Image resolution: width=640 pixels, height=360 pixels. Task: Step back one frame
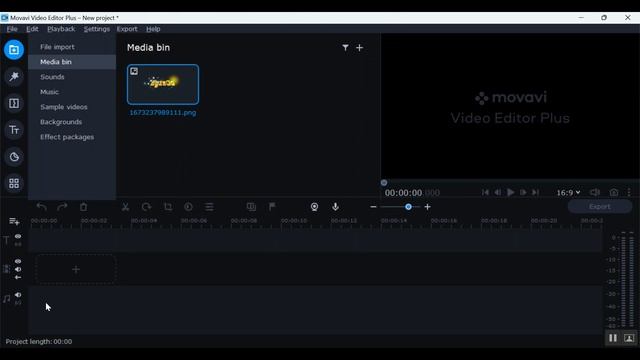(x=498, y=192)
